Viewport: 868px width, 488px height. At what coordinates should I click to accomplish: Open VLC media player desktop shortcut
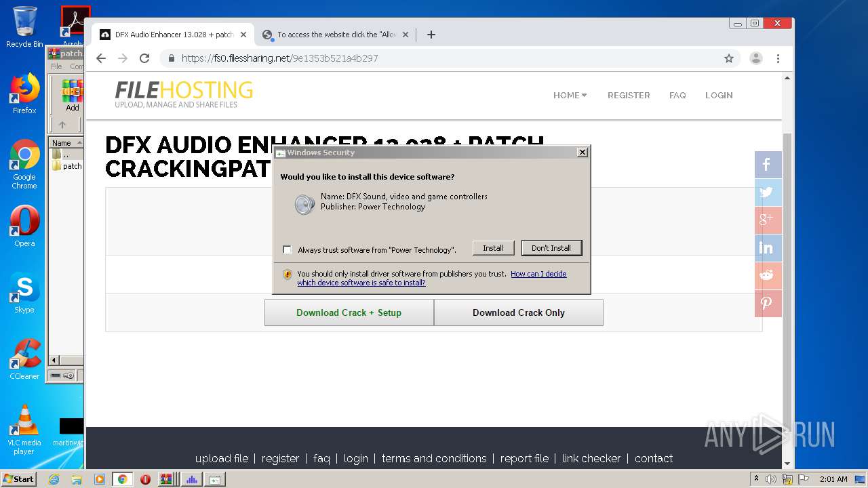(24, 430)
